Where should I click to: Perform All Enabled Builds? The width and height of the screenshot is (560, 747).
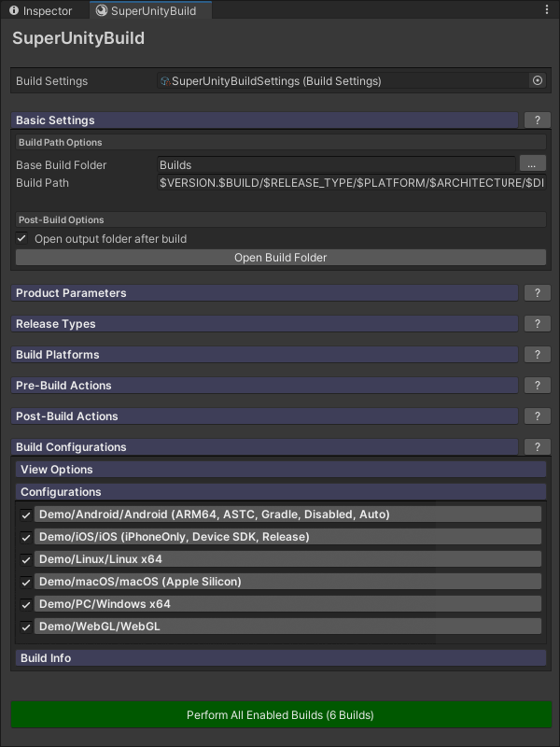[x=280, y=714]
